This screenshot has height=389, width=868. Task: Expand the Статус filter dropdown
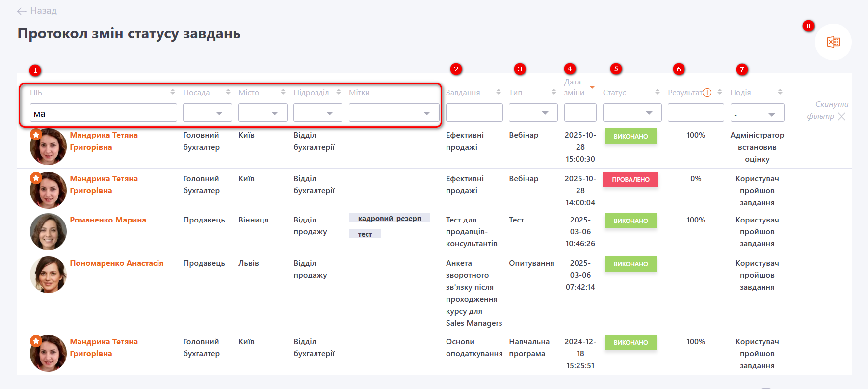pos(632,113)
